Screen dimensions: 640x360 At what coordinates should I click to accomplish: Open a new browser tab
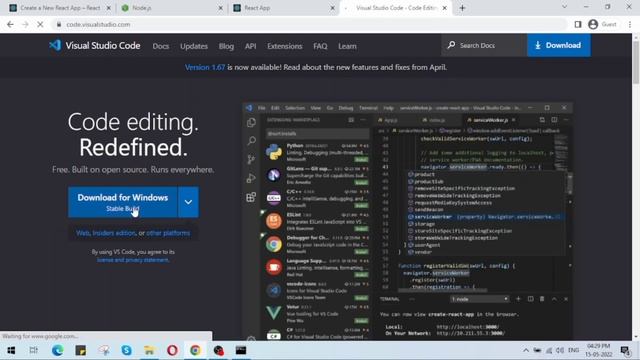pos(462,8)
